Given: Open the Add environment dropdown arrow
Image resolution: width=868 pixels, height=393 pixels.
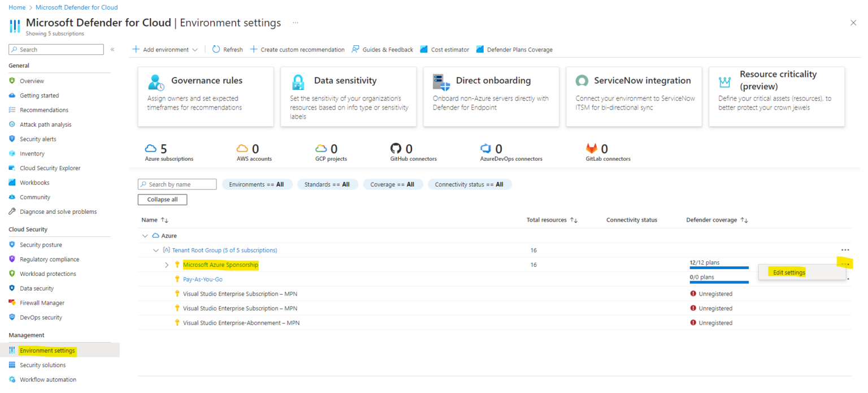Looking at the screenshot, I should click(196, 49).
